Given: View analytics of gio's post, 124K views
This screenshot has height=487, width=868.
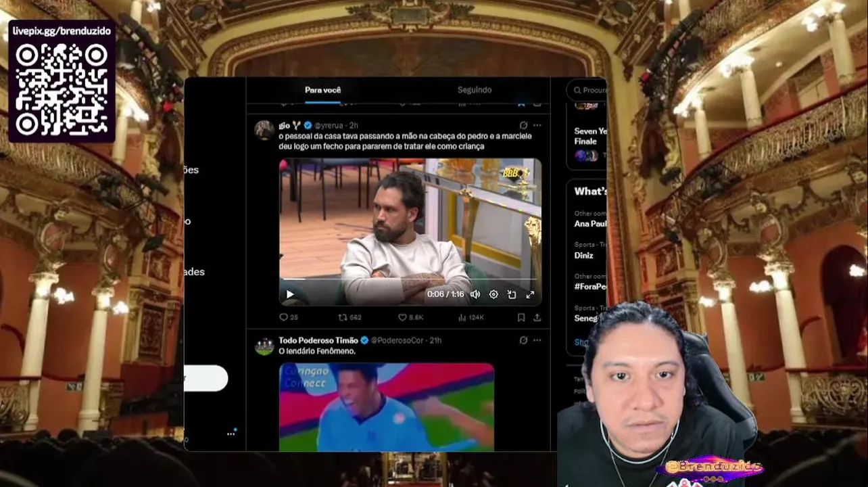Looking at the screenshot, I should pyautogui.click(x=471, y=317).
